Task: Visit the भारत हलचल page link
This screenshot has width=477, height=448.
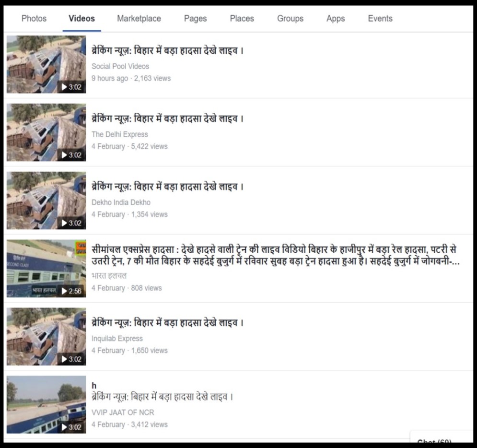Action: [109, 276]
